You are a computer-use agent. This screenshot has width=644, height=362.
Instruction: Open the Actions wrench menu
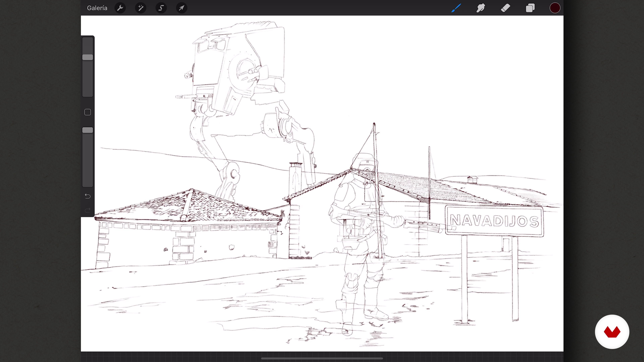pyautogui.click(x=120, y=8)
